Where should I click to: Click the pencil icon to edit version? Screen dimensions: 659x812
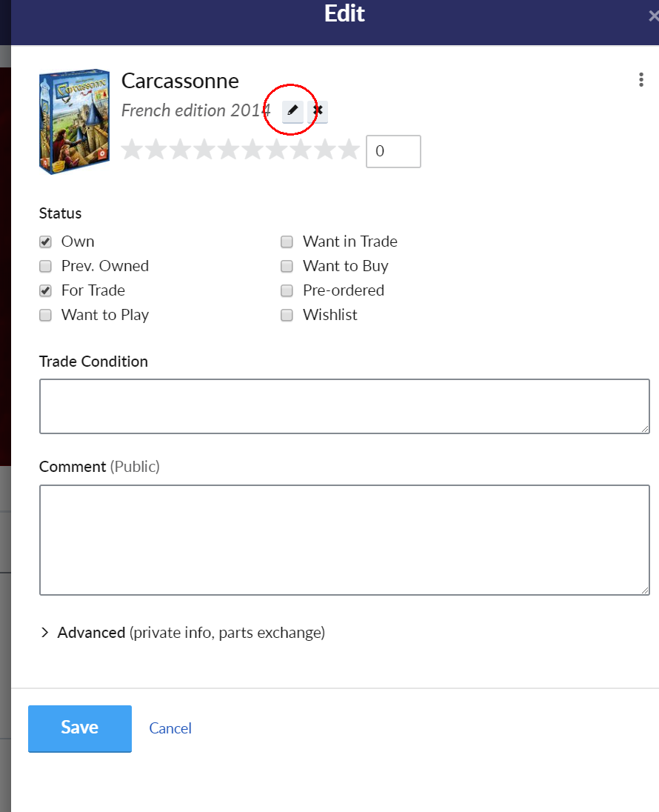[292, 111]
